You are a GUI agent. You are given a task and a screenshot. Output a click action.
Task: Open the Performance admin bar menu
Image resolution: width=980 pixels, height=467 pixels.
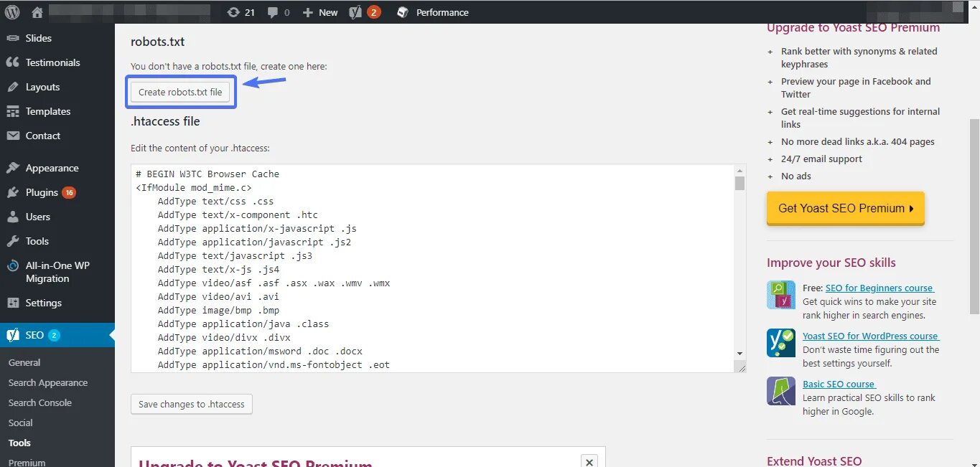click(x=442, y=12)
